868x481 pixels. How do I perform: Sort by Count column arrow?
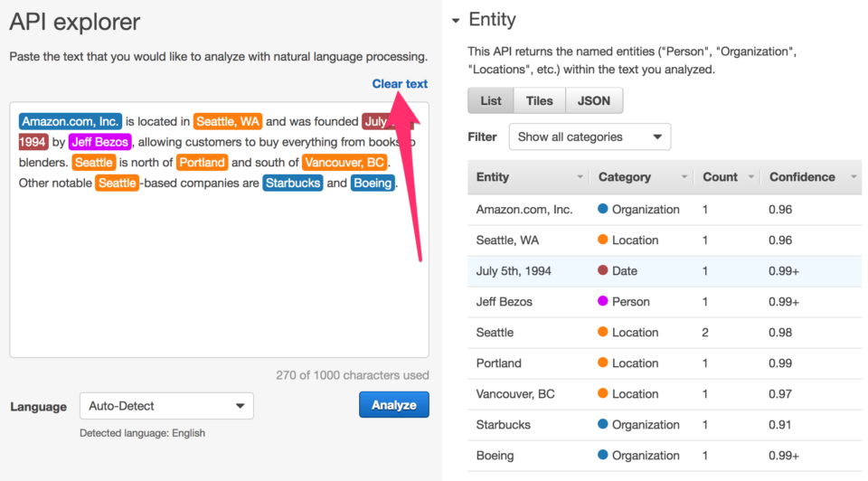[750, 177]
